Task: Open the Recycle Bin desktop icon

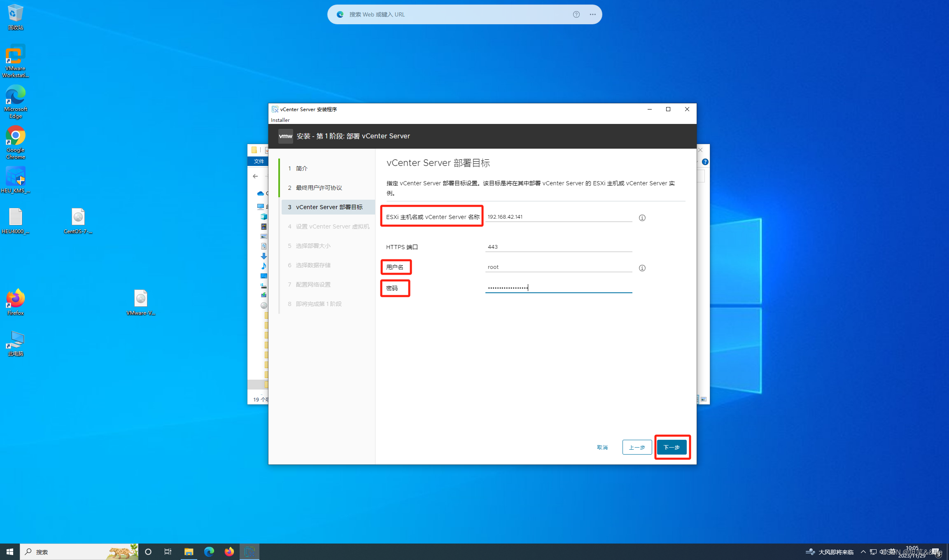Action: (16, 17)
